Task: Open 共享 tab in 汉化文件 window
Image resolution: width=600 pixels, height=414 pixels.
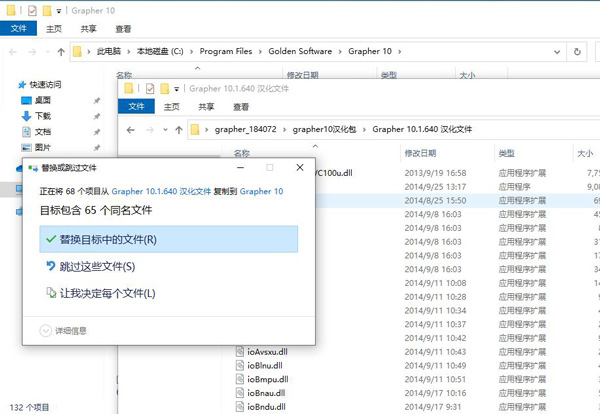Action: click(x=206, y=107)
